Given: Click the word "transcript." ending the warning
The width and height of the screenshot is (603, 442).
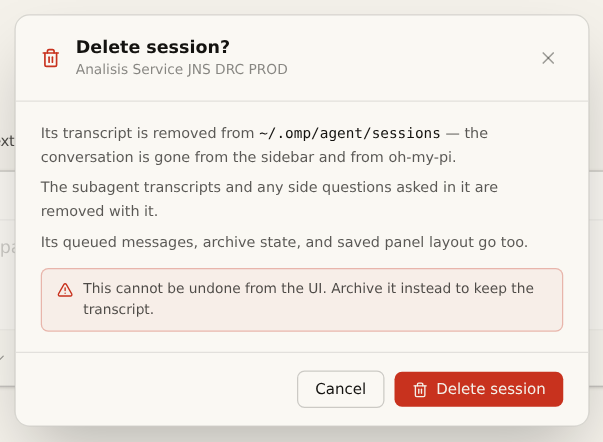Looking at the screenshot, I should (118, 309).
